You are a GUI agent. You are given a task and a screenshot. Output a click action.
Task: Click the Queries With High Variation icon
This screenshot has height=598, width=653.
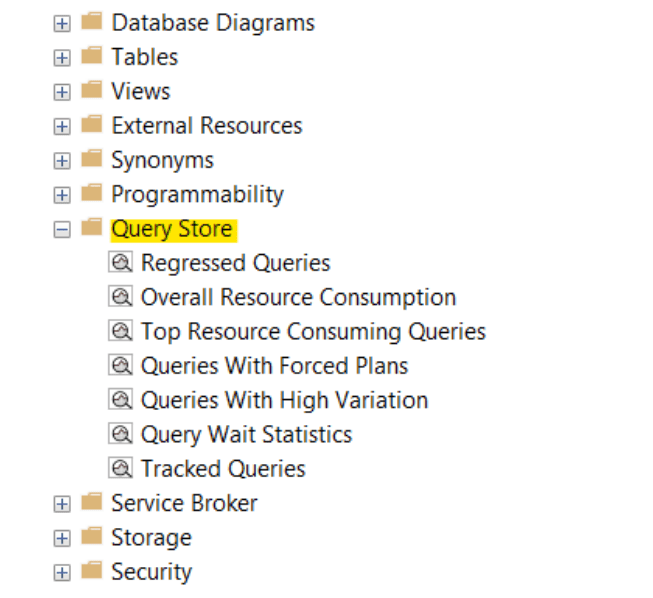click(120, 399)
